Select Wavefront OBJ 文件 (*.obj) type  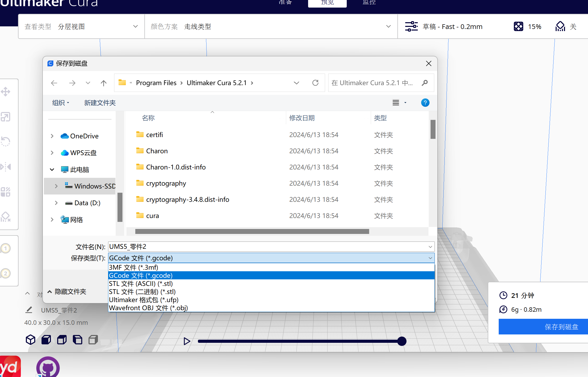271,308
